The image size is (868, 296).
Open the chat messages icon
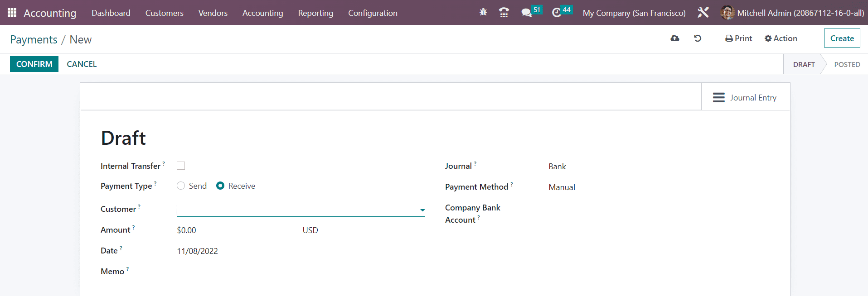[526, 13]
